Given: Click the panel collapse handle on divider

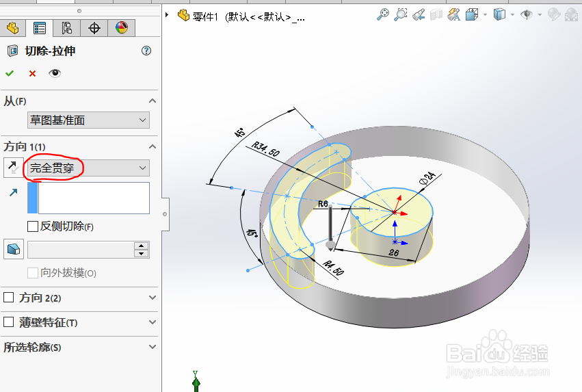Looking at the screenshot, I should 166,214.
